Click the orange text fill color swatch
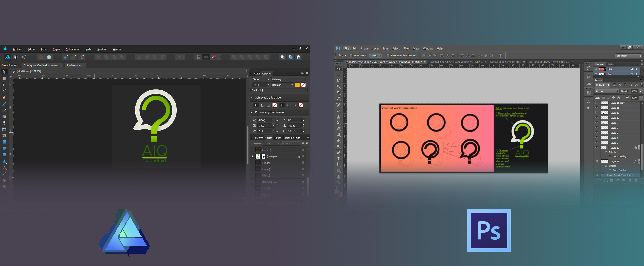 (297, 85)
